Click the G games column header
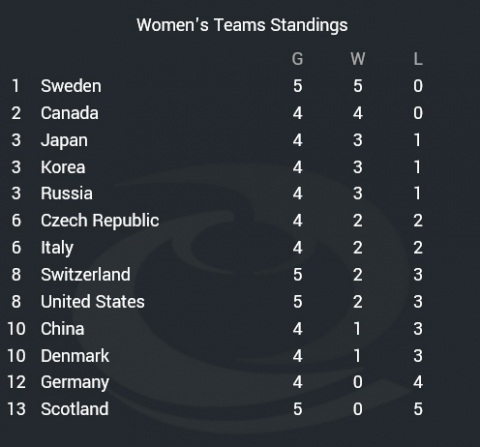This screenshot has width=480, height=447. tap(297, 59)
